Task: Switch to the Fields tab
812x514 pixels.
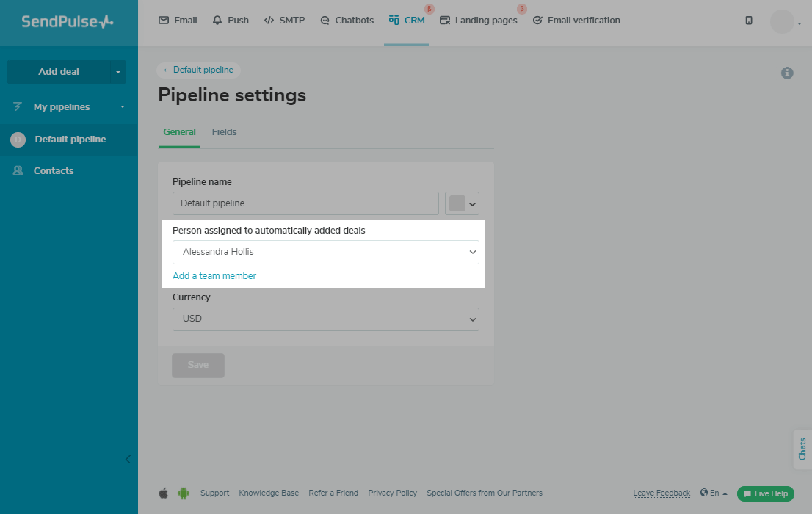Action: [x=224, y=132]
